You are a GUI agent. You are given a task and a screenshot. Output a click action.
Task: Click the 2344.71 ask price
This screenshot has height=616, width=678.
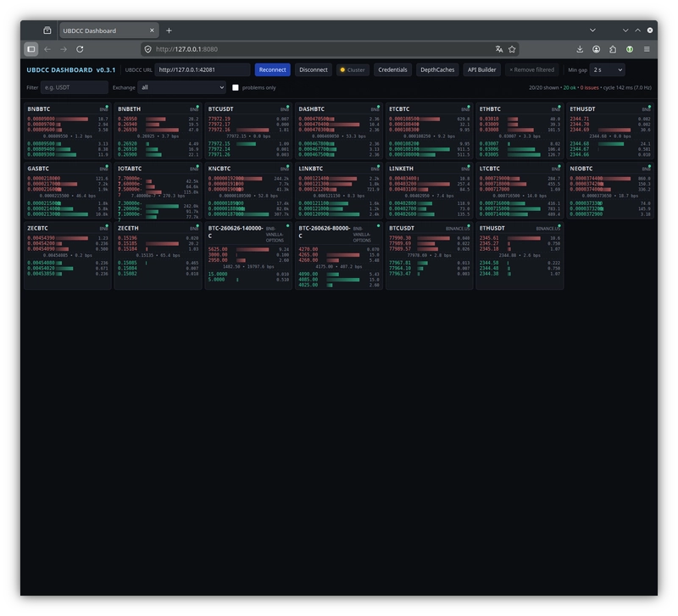click(580, 119)
